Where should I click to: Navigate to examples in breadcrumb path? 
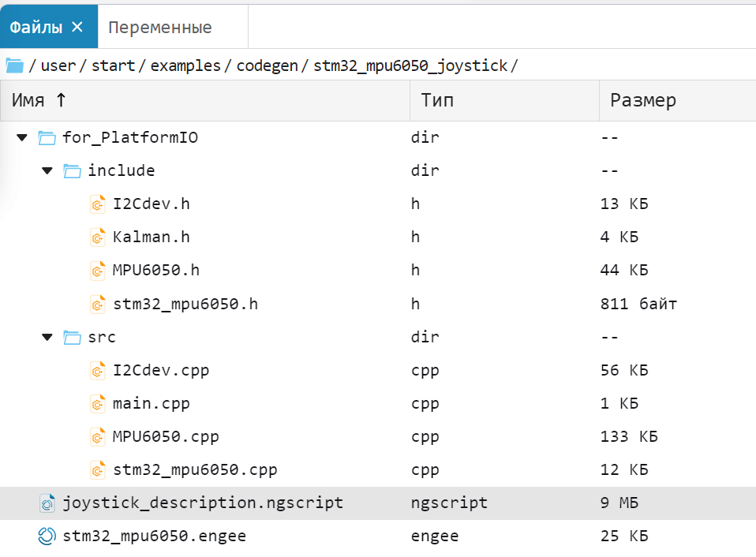tap(185, 65)
